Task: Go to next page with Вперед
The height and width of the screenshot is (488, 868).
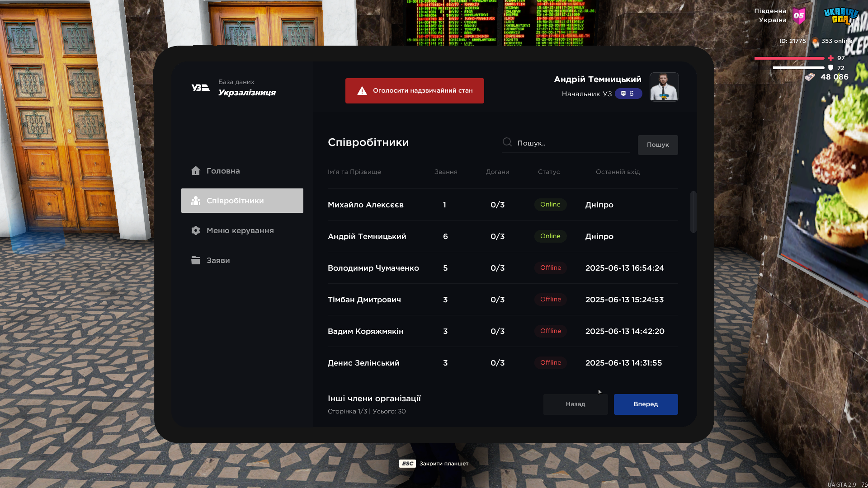Action: (646, 404)
